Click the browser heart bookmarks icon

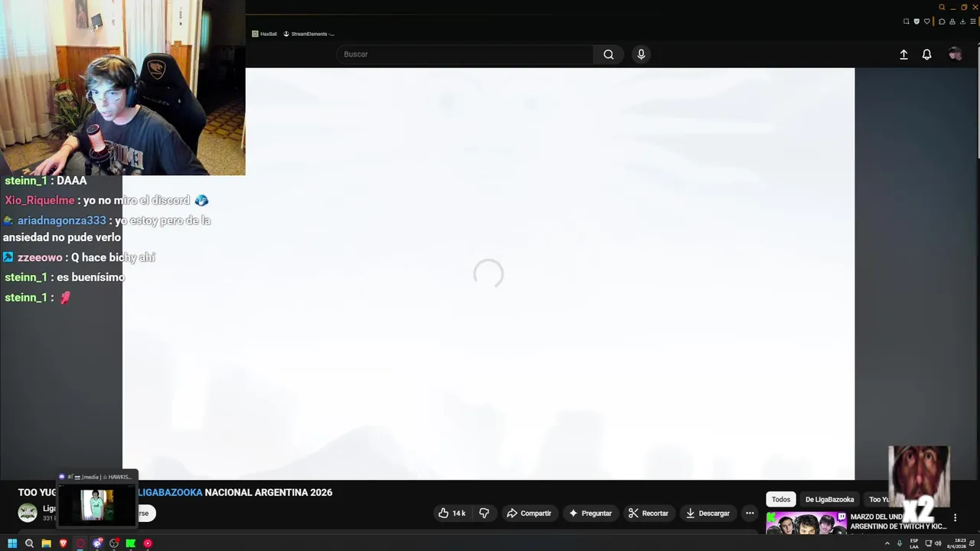click(927, 21)
